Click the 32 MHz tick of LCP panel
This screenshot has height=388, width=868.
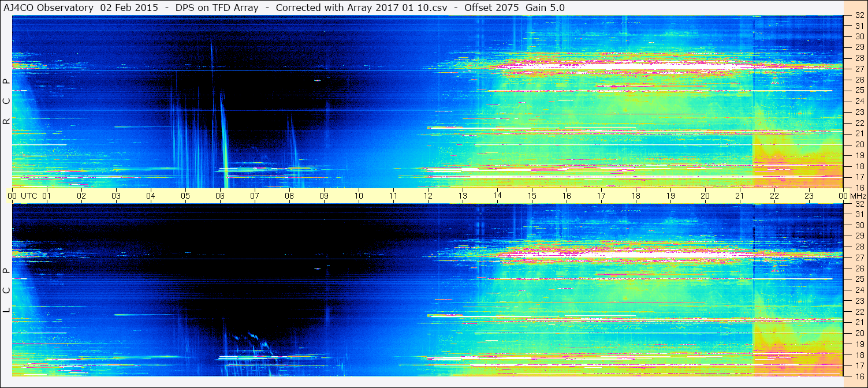click(859, 204)
